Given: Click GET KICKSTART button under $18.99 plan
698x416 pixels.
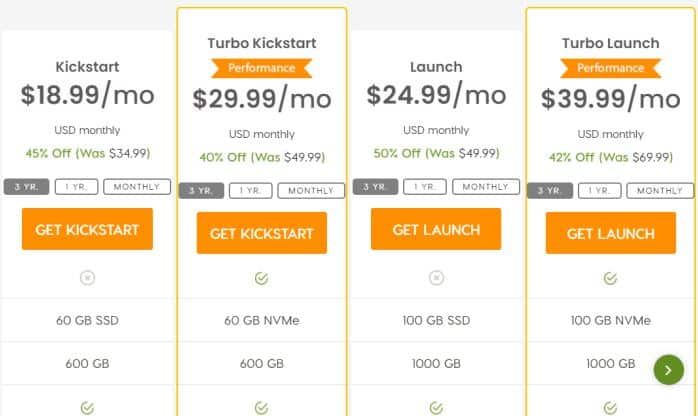Looking at the screenshot, I should (87, 229).
